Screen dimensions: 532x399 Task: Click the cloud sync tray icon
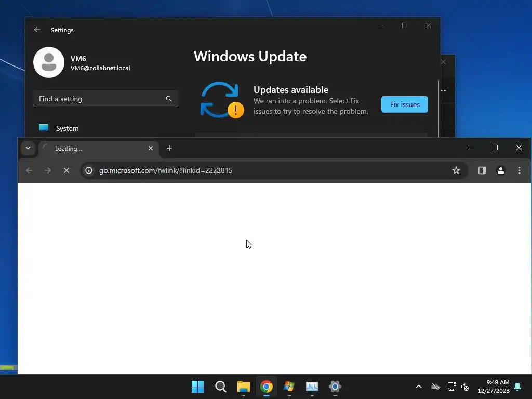(435, 387)
